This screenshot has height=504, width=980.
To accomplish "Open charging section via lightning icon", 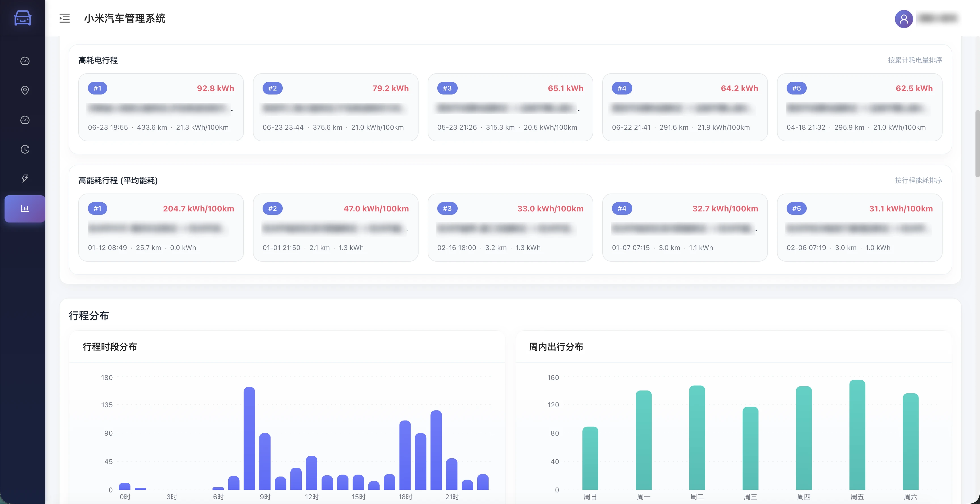I will pos(24,178).
